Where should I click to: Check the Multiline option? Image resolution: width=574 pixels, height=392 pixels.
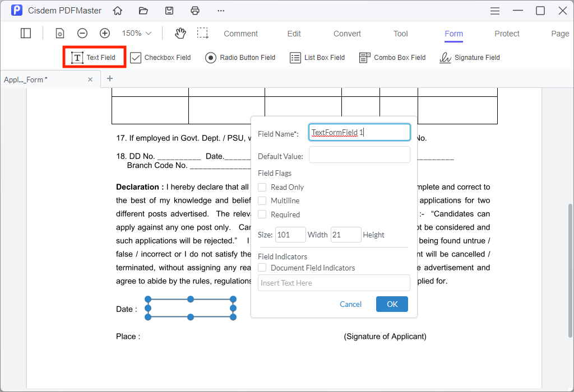[x=261, y=200]
